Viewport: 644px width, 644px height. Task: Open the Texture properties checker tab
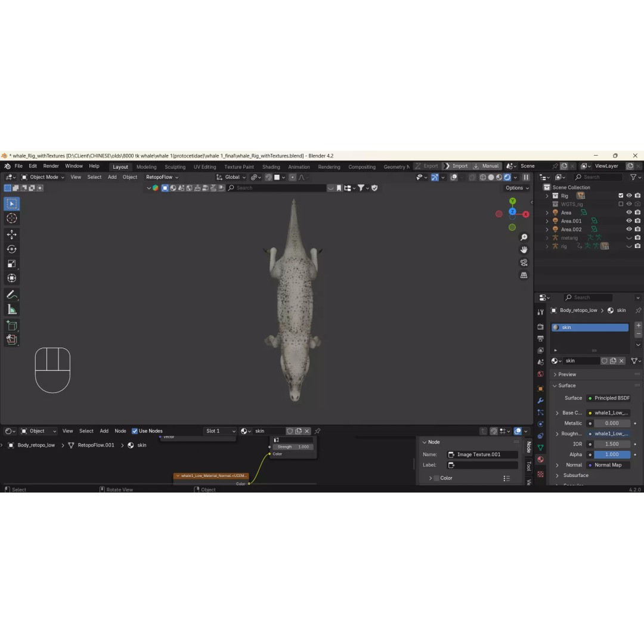click(540, 474)
